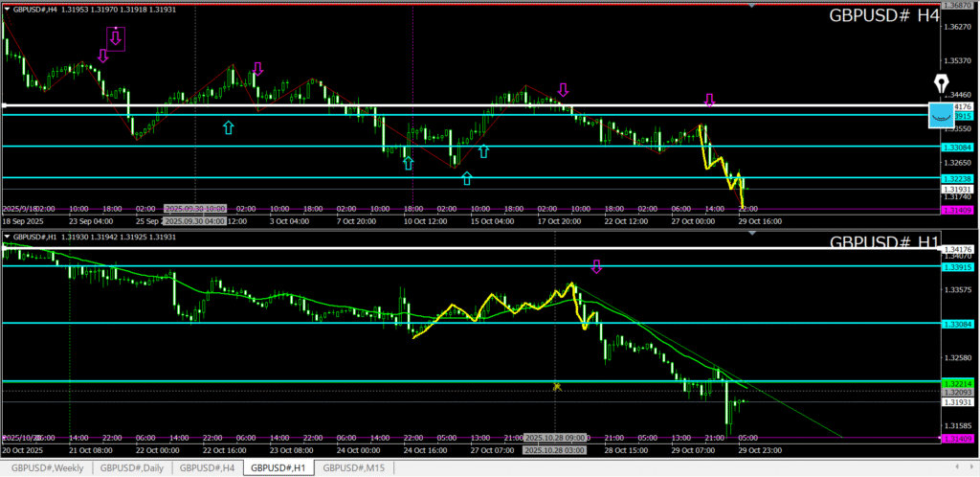This screenshot has height=477, width=980.
Task: Click the blue smiley face icon
Action: tap(944, 116)
